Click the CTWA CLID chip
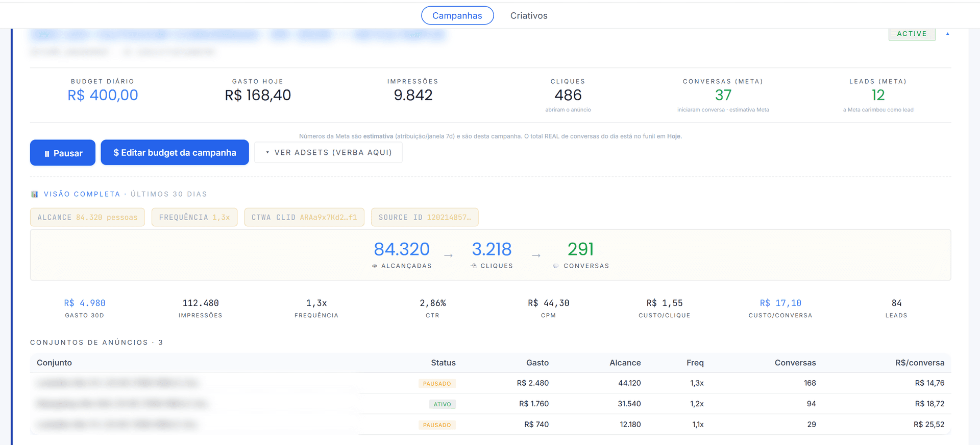Viewport: 980px width, 445px height. [304, 217]
